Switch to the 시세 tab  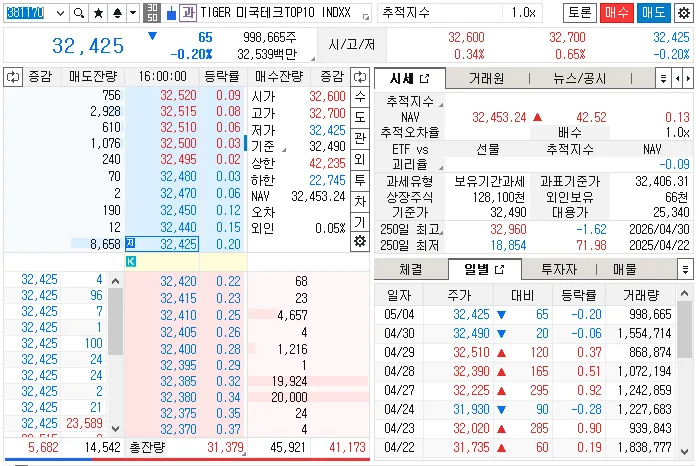402,79
